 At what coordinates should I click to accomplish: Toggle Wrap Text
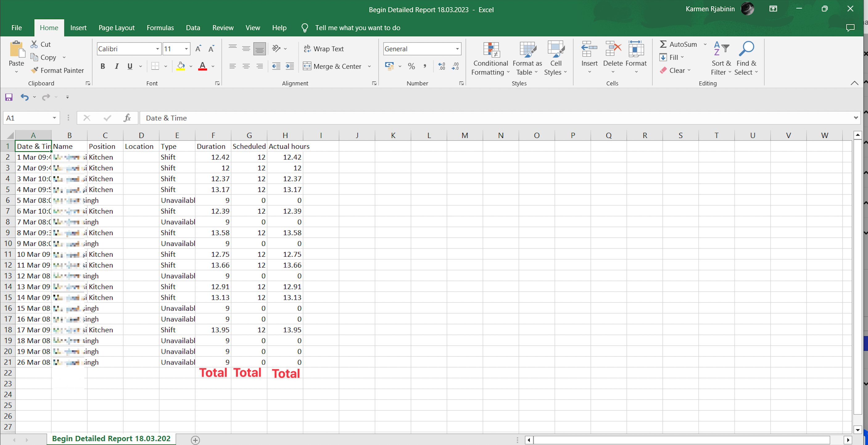pos(324,49)
